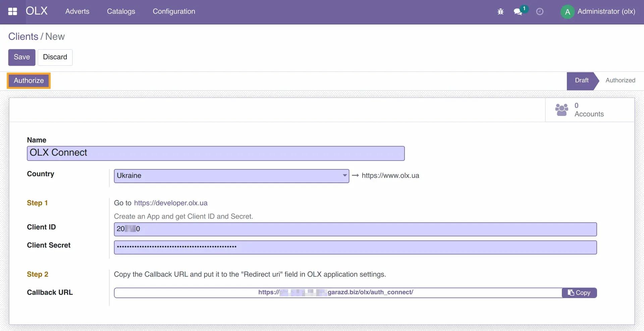The image size is (644, 331).
Task: Open the Configuration menu
Action: click(174, 11)
